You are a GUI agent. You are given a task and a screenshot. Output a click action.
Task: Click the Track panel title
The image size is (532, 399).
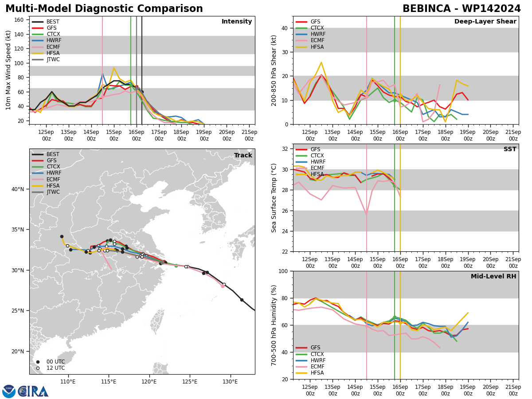(x=243, y=156)
